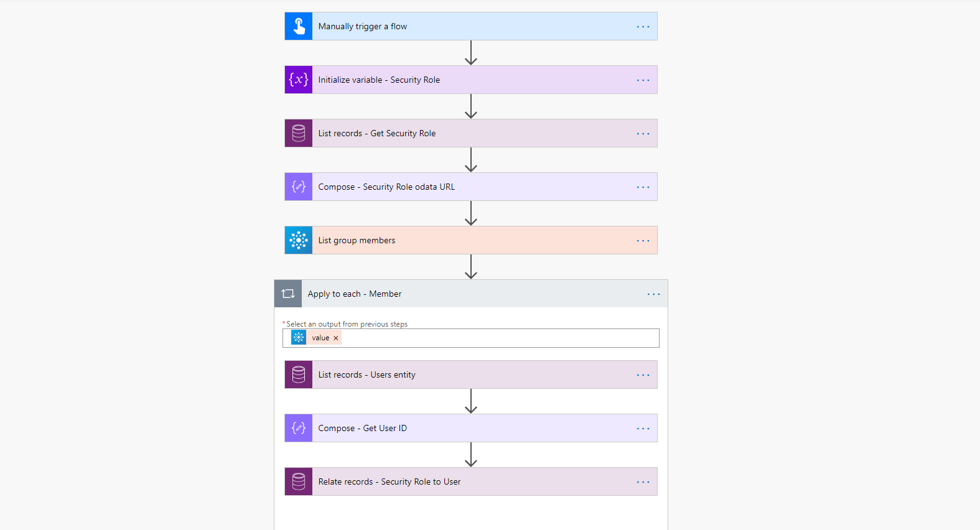The width and height of the screenshot is (980, 530).
Task: Select the loop icon on Apply to each
Action: [287, 293]
